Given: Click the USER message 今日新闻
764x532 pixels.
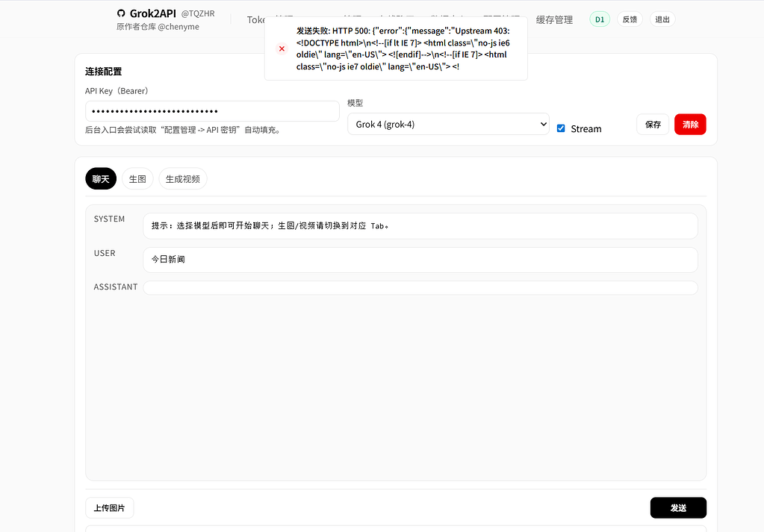Looking at the screenshot, I should point(420,260).
